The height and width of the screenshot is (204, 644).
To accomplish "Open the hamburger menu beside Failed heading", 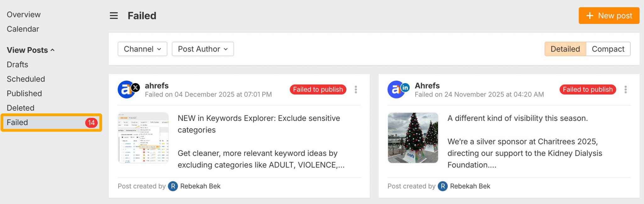I will point(114,16).
